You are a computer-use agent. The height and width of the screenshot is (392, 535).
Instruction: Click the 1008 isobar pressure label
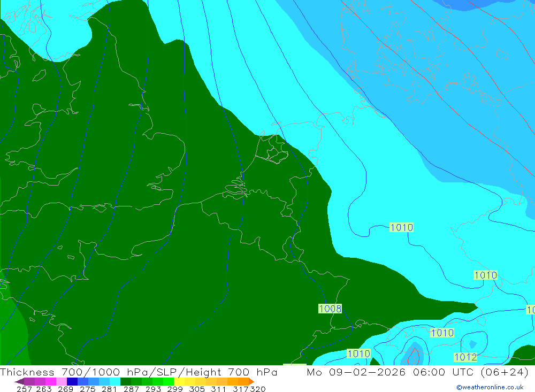[330, 309]
